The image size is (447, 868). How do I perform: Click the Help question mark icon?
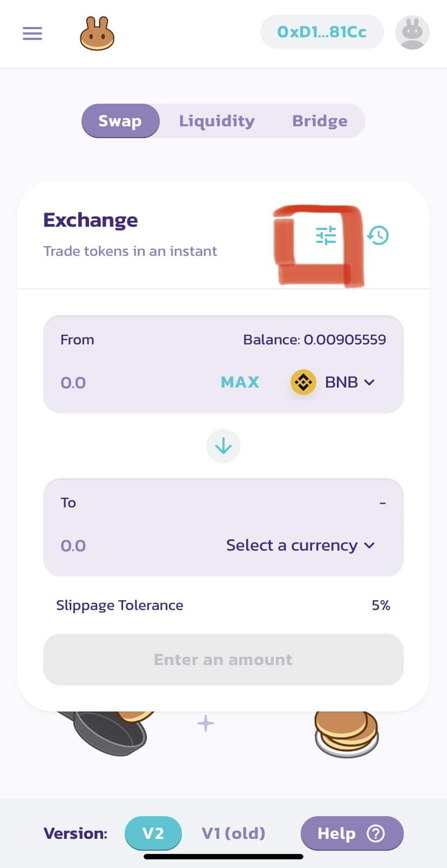click(x=376, y=833)
